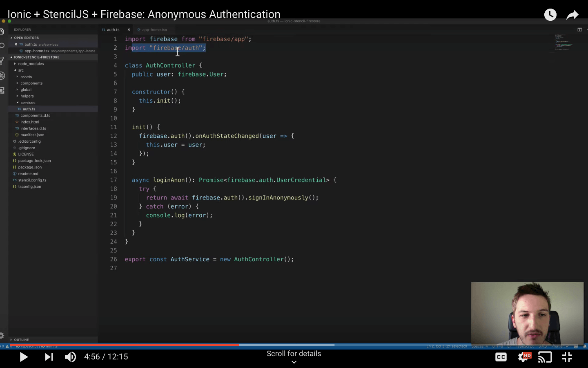Click the Cast to device icon
This screenshot has height=368, width=588.
pos(545,357)
